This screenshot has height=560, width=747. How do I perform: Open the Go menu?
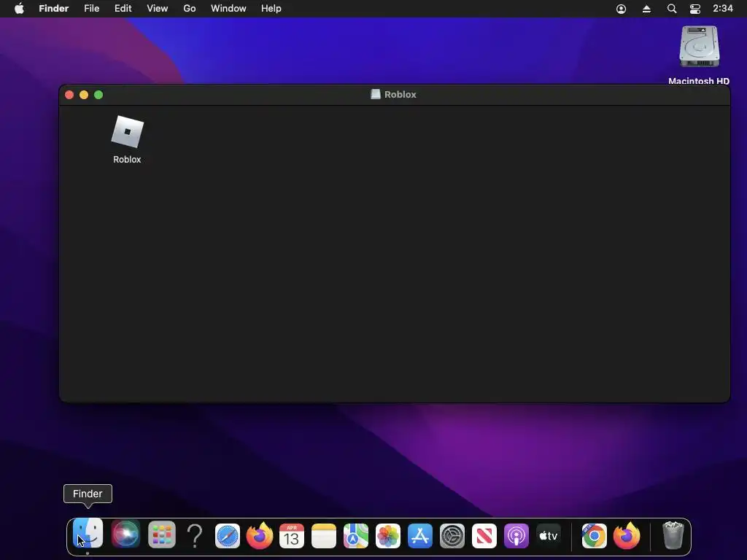point(190,9)
